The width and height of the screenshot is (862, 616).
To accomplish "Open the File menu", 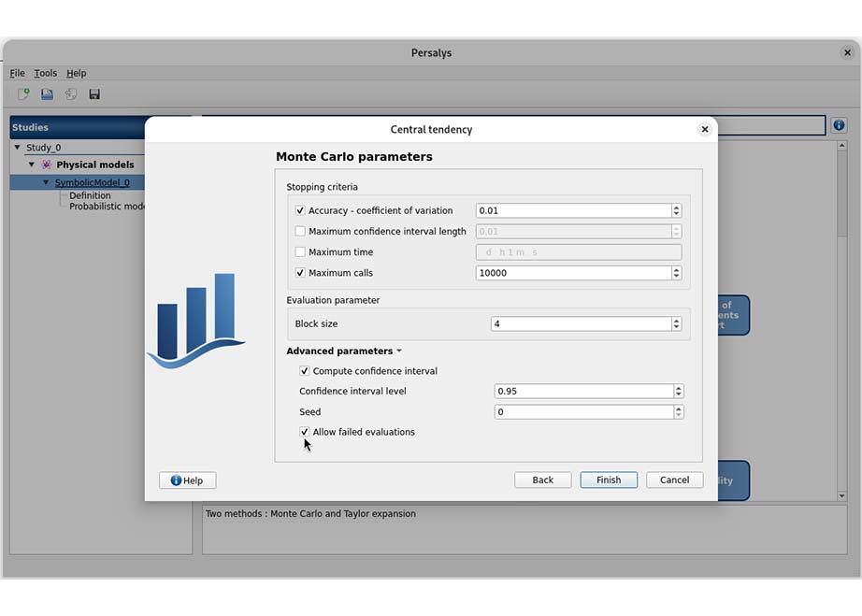I will click(x=18, y=73).
